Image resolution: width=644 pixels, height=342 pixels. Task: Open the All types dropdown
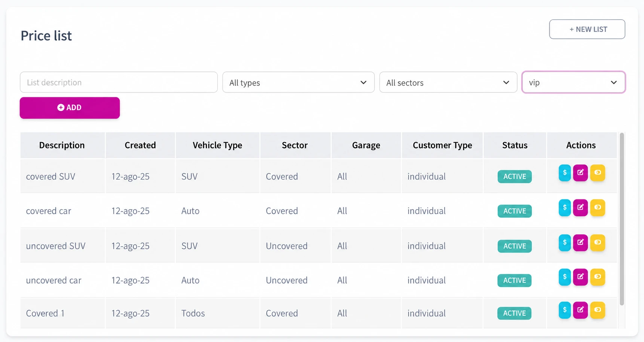(x=298, y=82)
